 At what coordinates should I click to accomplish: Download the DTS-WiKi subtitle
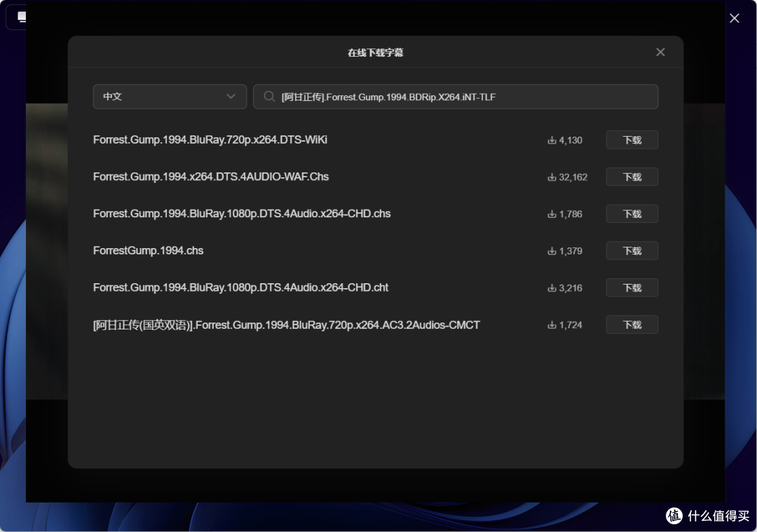(x=632, y=140)
